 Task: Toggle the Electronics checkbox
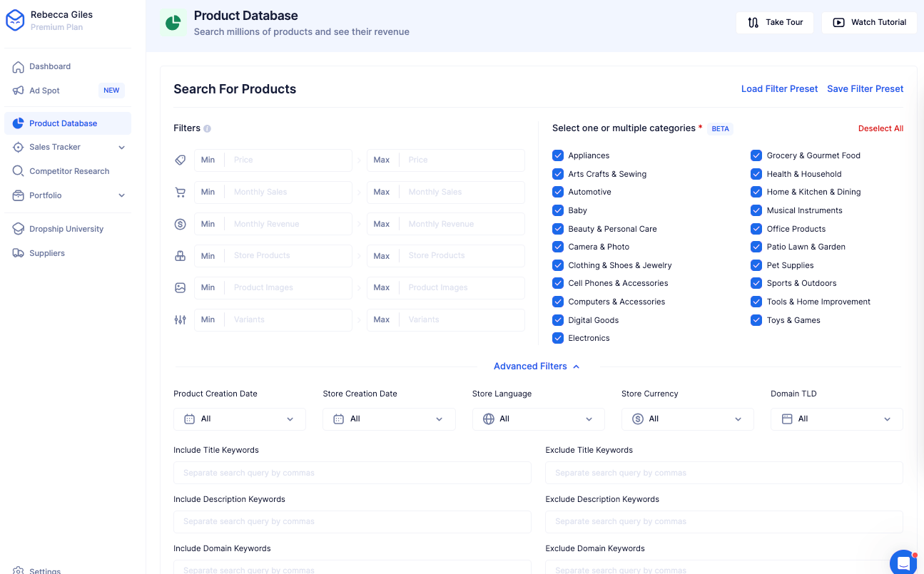click(x=558, y=338)
